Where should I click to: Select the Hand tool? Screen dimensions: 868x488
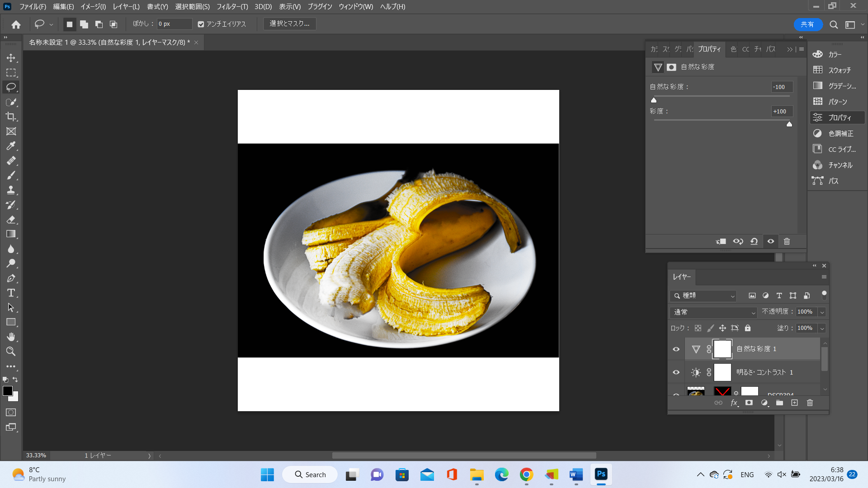point(11,337)
